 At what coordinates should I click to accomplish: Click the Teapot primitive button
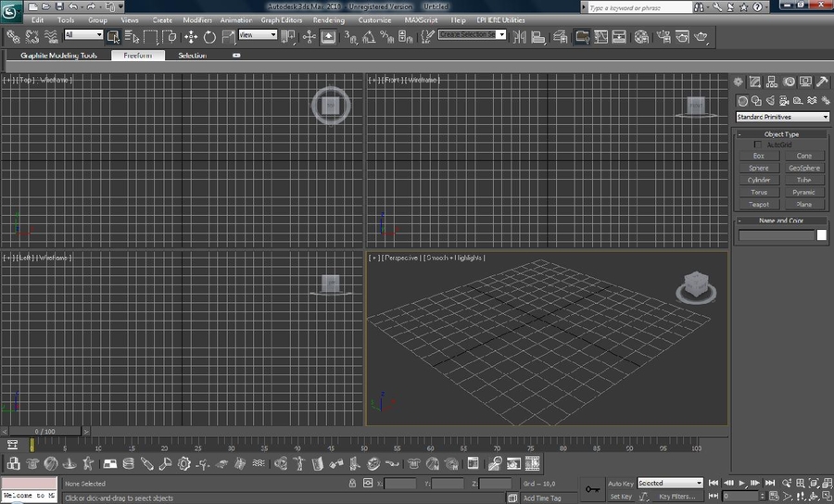[x=759, y=204]
